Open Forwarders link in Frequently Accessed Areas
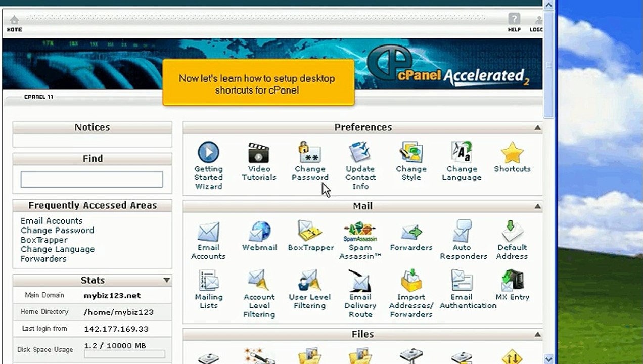The image size is (643, 364). pyautogui.click(x=43, y=258)
